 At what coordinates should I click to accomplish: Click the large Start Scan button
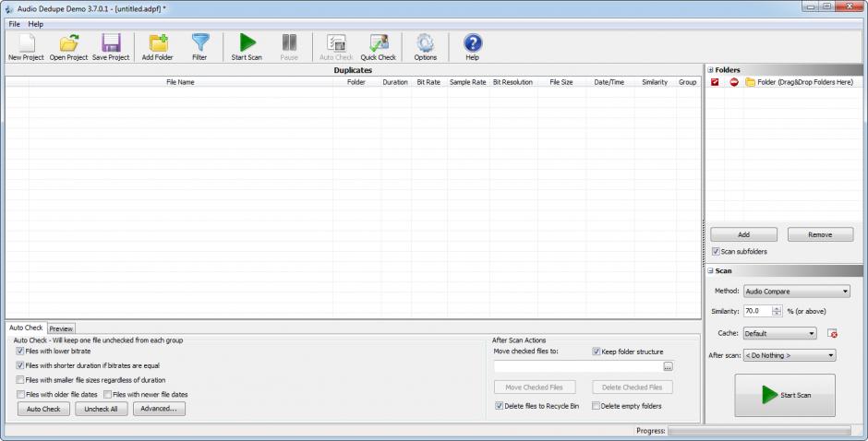pos(784,395)
